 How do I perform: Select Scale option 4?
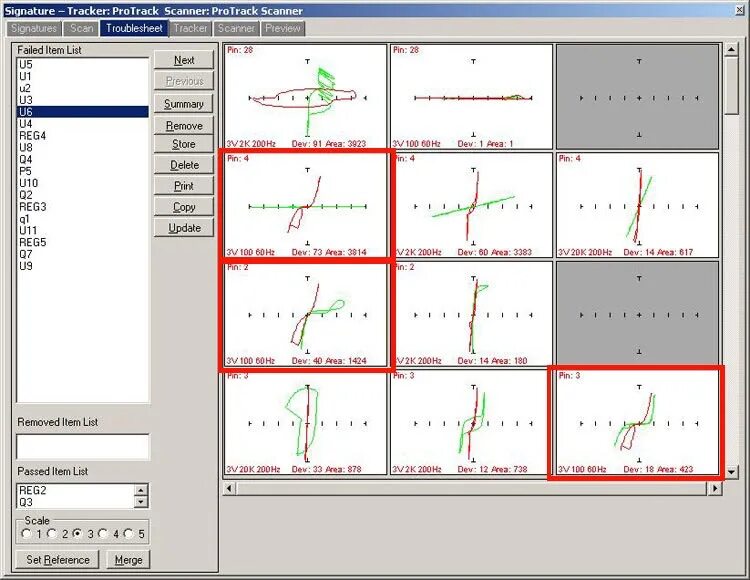pos(103,534)
